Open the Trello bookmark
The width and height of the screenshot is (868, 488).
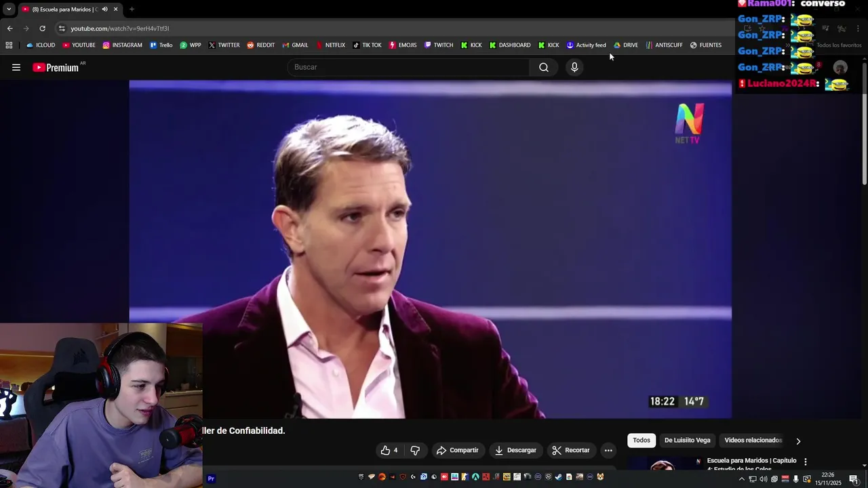click(x=161, y=45)
